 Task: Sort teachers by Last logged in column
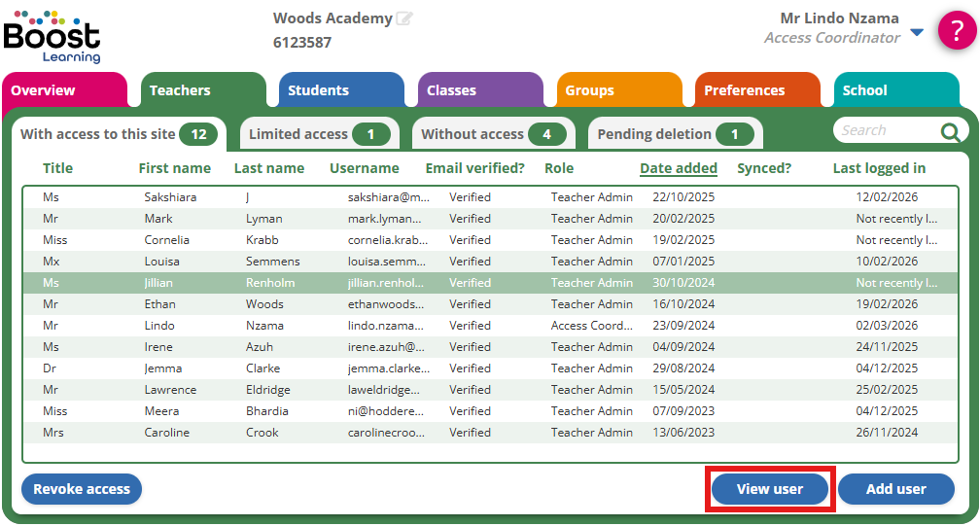coord(878,168)
